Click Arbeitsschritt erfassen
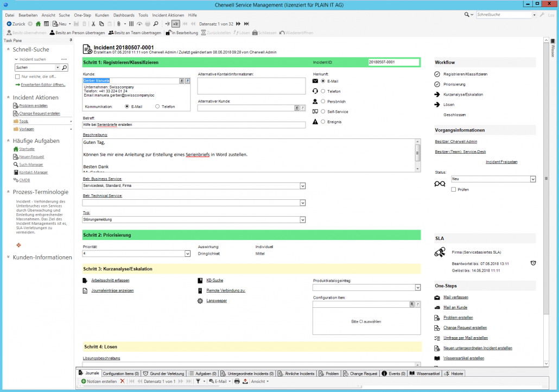This screenshot has width=559, height=392. click(x=110, y=280)
